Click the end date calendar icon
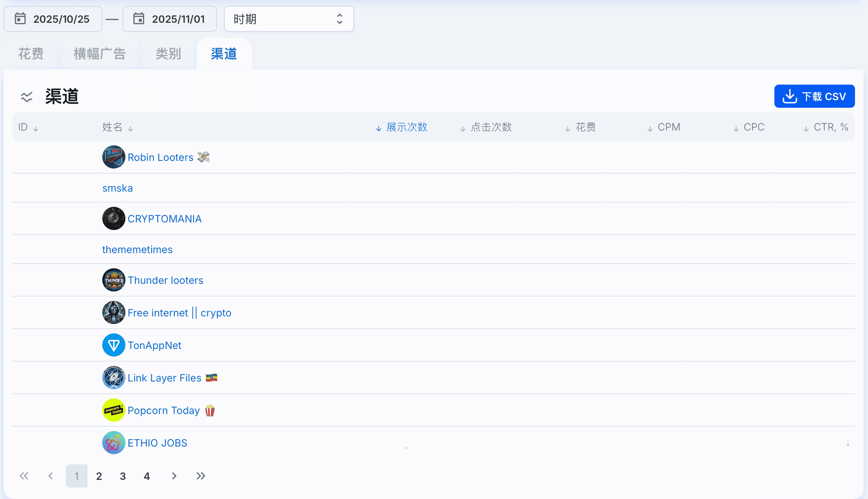868x499 pixels. pos(139,18)
